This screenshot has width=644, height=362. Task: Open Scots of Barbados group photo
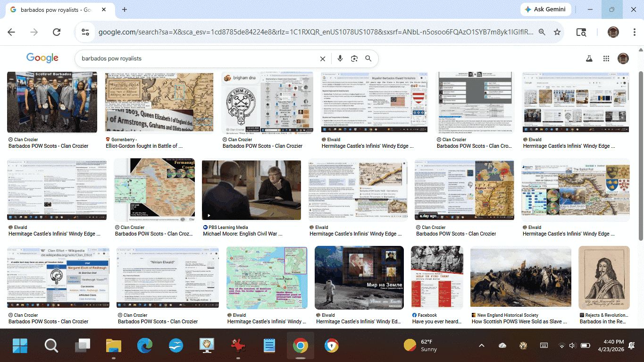pyautogui.click(x=52, y=102)
